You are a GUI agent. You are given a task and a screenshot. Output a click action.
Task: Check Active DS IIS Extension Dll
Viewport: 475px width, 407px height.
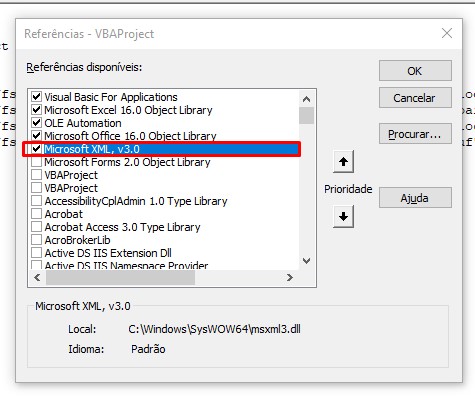(36, 253)
